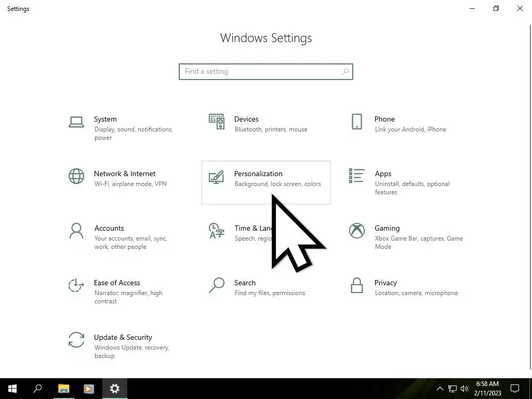Click the text "Link your Android, iPhone"

[410, 129]
